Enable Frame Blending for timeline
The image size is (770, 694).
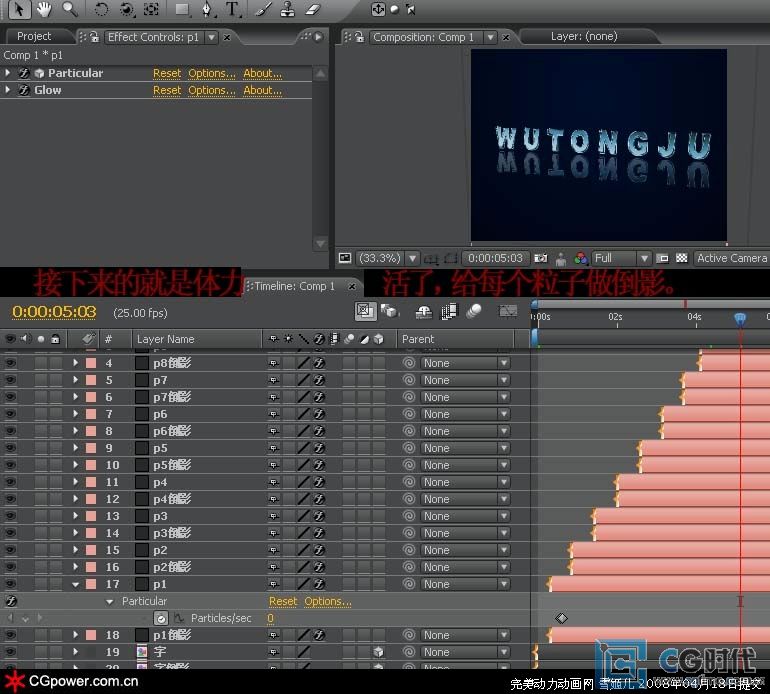pos(448,312)
